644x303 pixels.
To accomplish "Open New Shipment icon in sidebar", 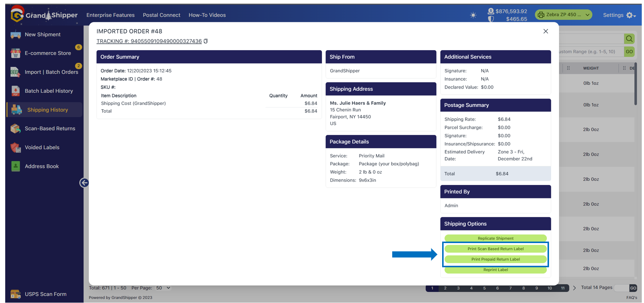I will coord(16,35).
